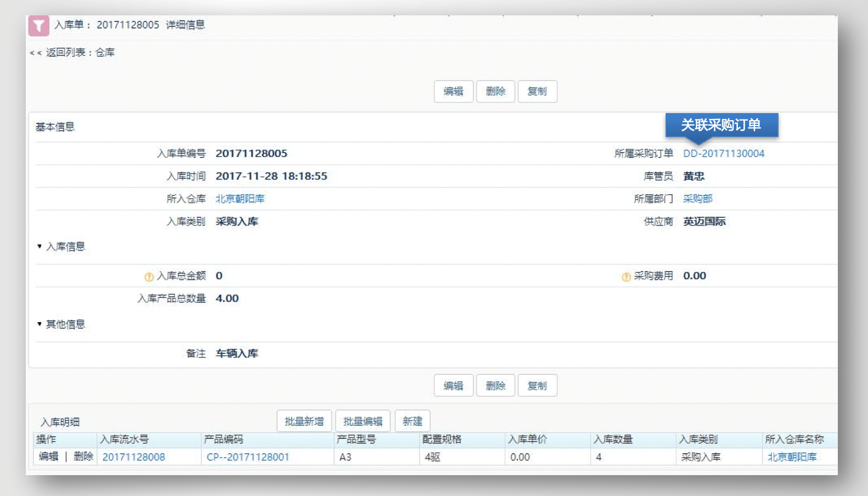Click the top 删除 button

point(495,91)
